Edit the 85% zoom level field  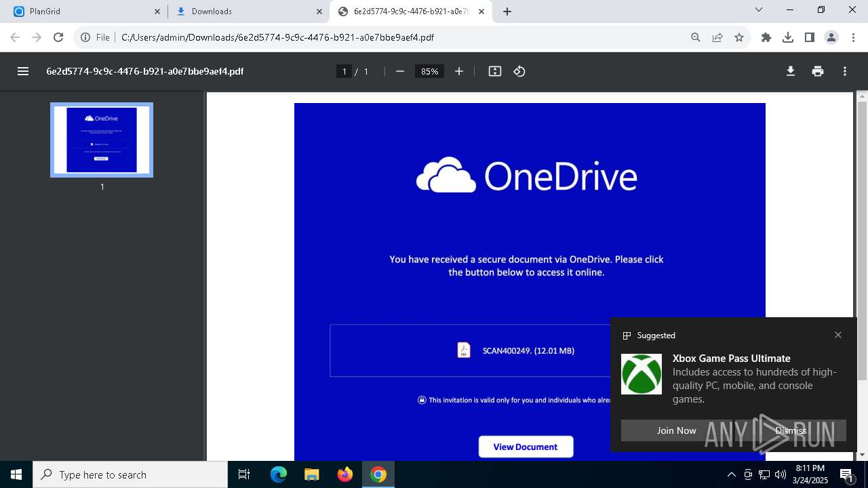coord(429,71)
